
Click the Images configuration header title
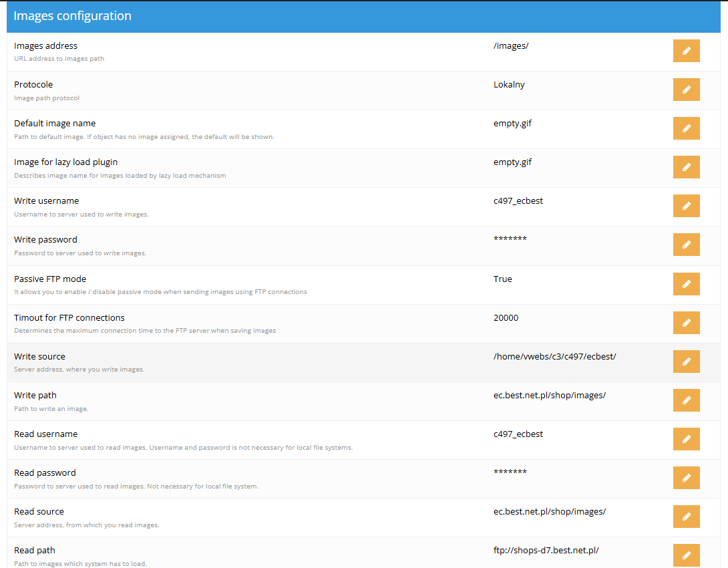[72, 16]
